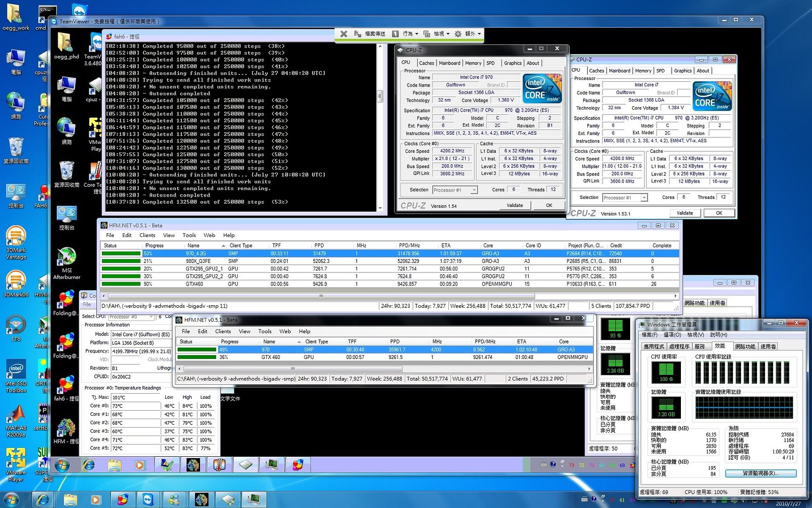
Task: Click OK in CPU-Z version 1.53.1
Action: pos(719,213)
